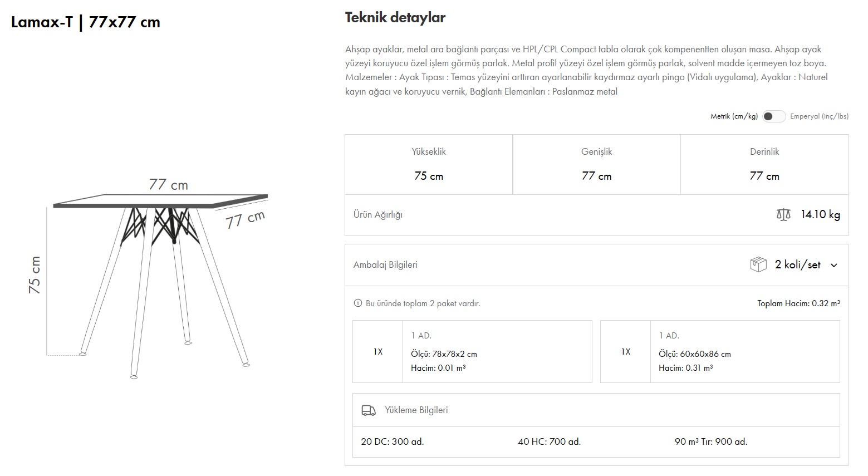Collapse the 2 koli/set chevron

tap(834, 265)
